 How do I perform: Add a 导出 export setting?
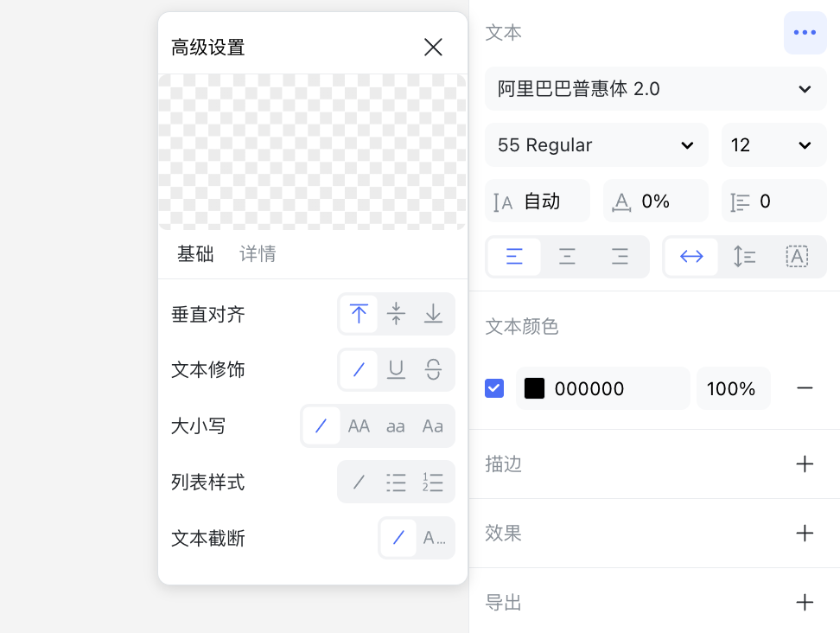point(805,603)
